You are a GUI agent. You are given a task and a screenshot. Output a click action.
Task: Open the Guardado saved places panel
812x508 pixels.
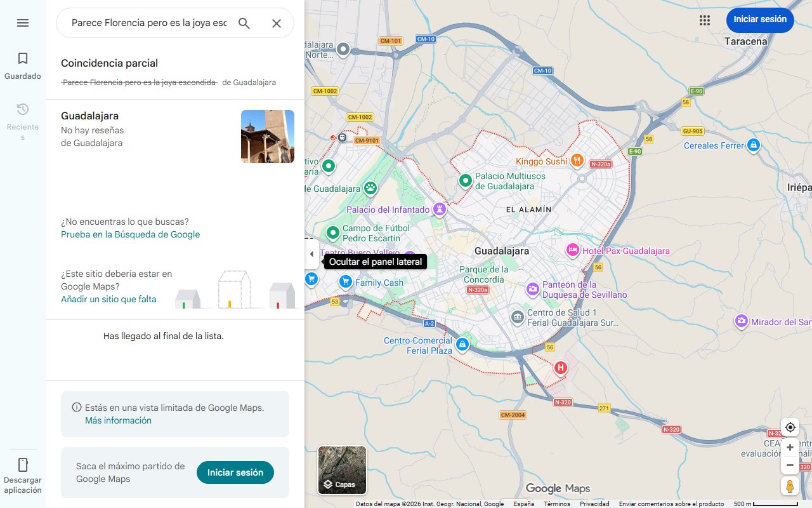click(23, 63)
